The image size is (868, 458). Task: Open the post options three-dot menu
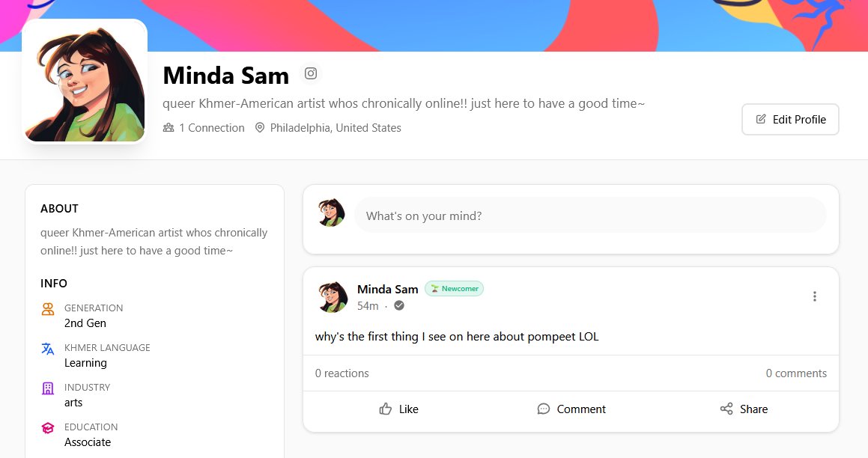click(x=814, y=296)
